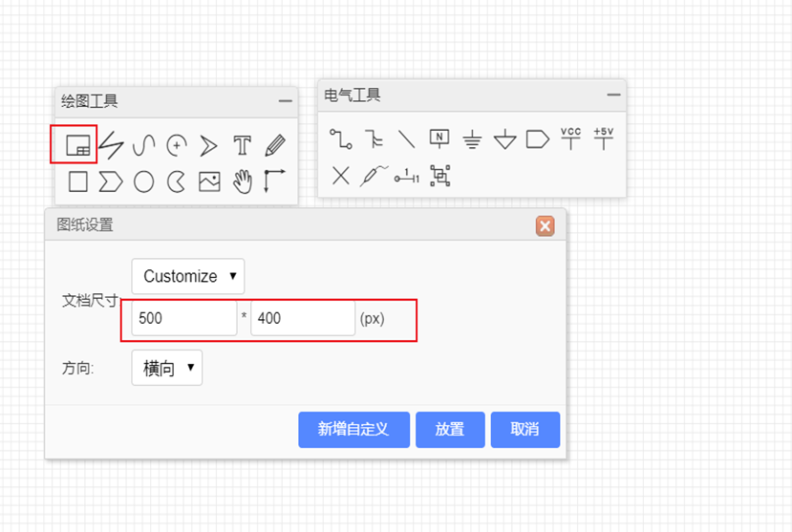
Task: Select the Text tool
Action: point(243,145)
